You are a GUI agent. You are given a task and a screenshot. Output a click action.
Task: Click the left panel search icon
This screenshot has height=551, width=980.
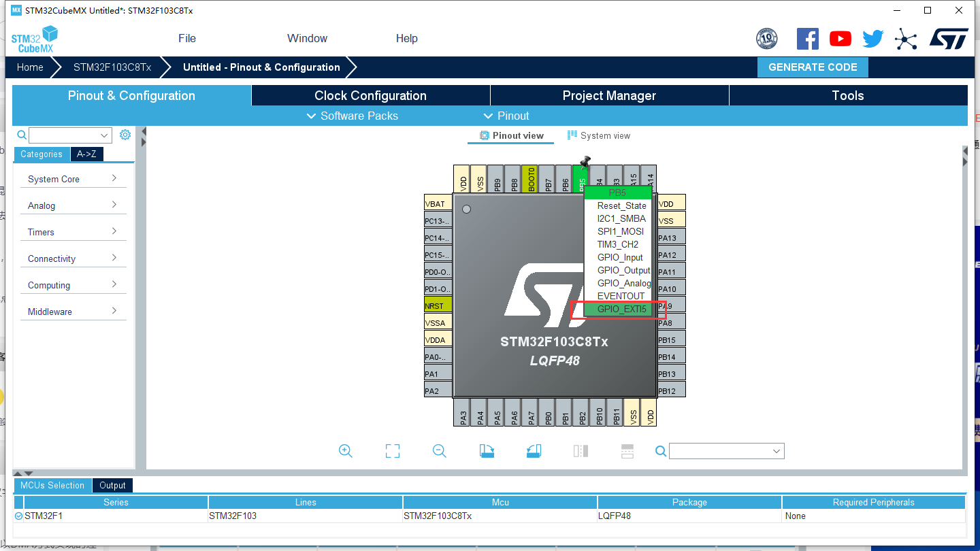tap(22, 135)
